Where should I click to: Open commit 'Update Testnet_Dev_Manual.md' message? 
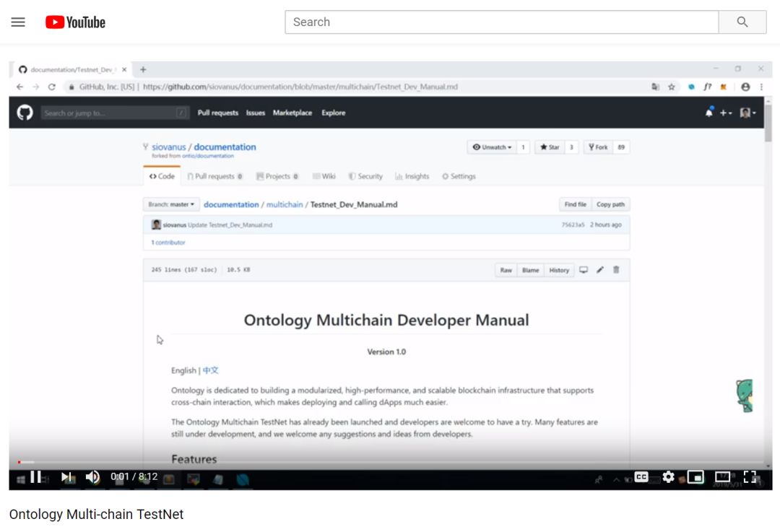tap(230, 224)
